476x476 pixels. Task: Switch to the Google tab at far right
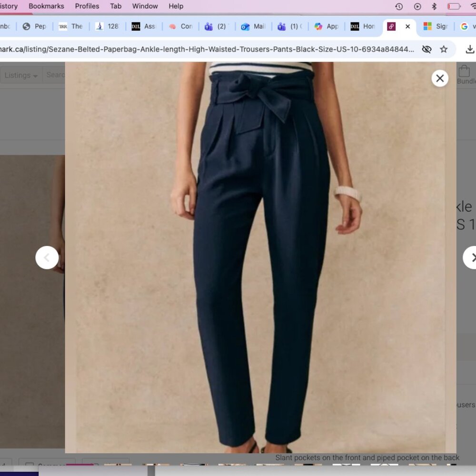coord(467,26)
